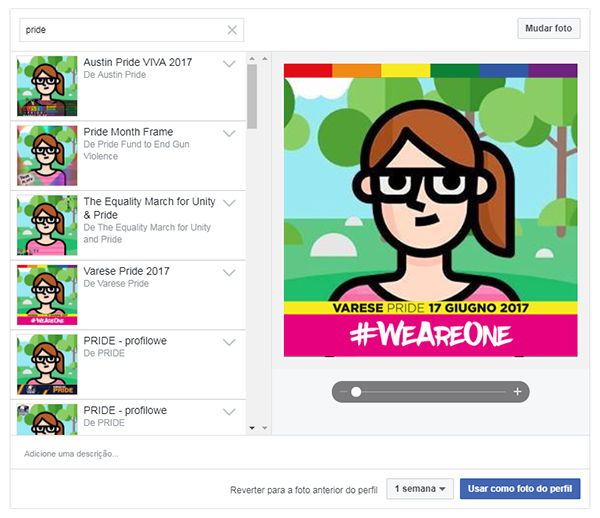The height and width of the screenshot is (518, 600).
Task: Click the outer panel scroll up arrow
Action: (265, 59)
